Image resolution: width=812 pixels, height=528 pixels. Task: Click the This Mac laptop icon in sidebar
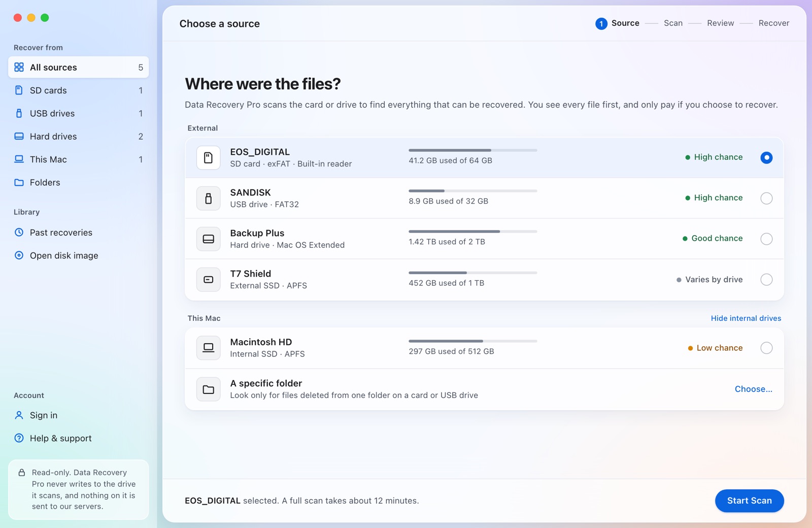19,159
